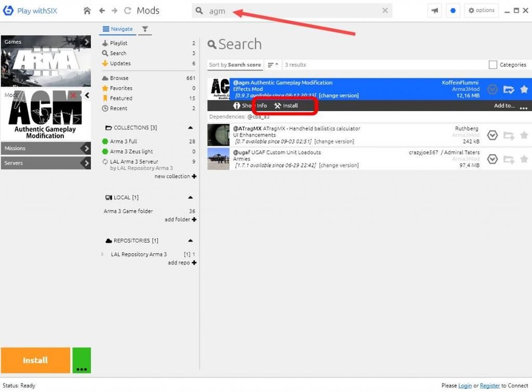Switch to the filter funnel tab

click(x=145, y=29)
